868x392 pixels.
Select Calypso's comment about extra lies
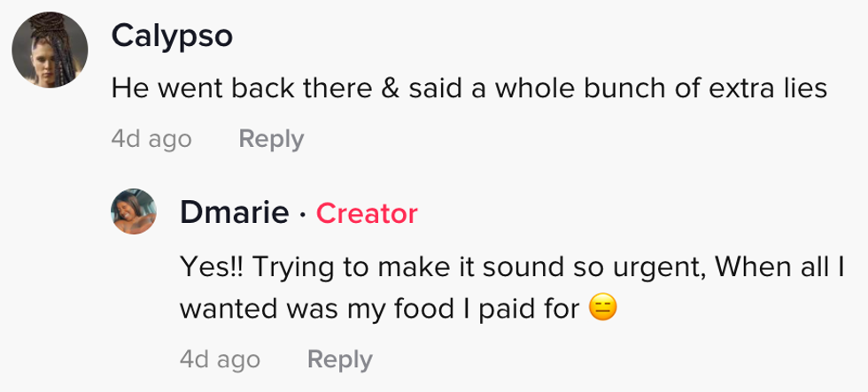click(x=469, y=88)
